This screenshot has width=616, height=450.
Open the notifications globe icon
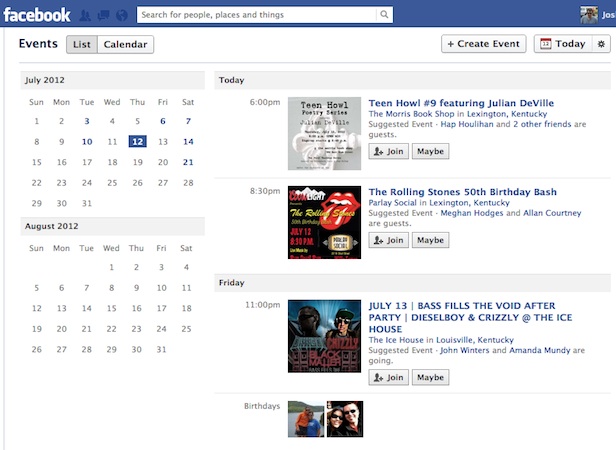pos(121,15)
